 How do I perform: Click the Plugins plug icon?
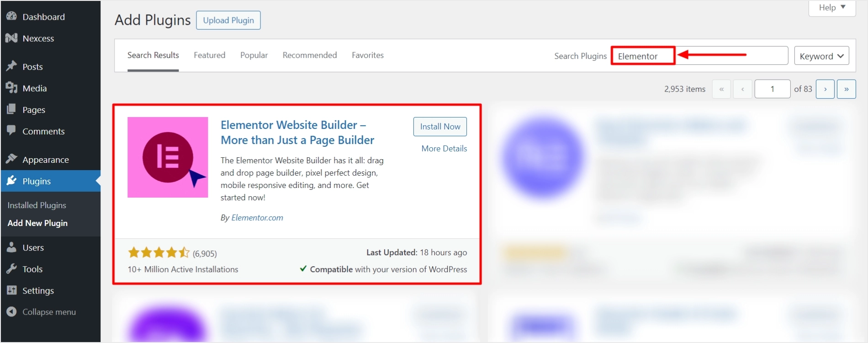coord(11,181)
